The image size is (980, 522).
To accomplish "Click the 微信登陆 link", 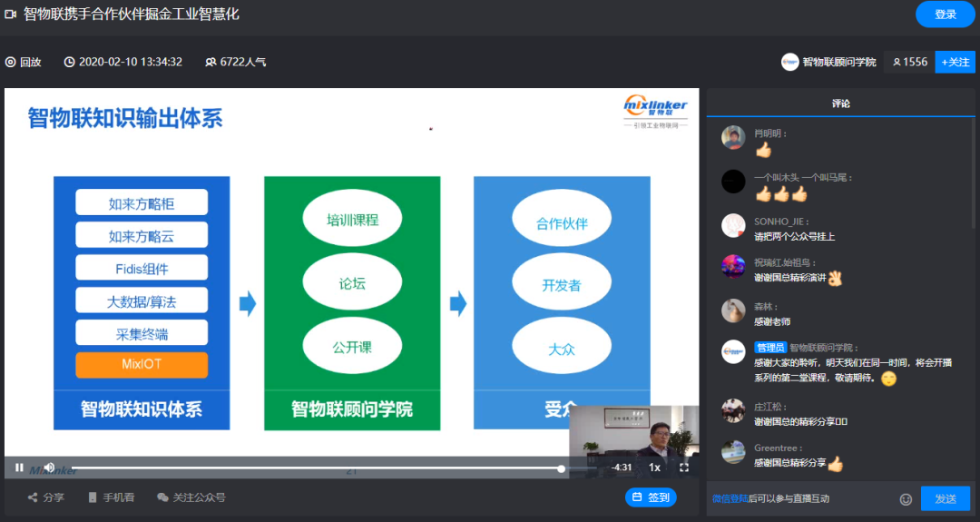I will coord(730,499).
